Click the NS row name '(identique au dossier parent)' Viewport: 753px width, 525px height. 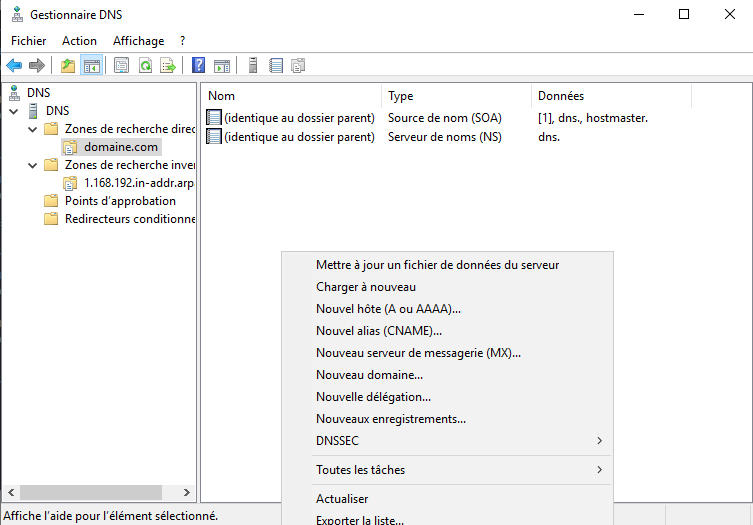pyautogui.click(x=299, y=137)
